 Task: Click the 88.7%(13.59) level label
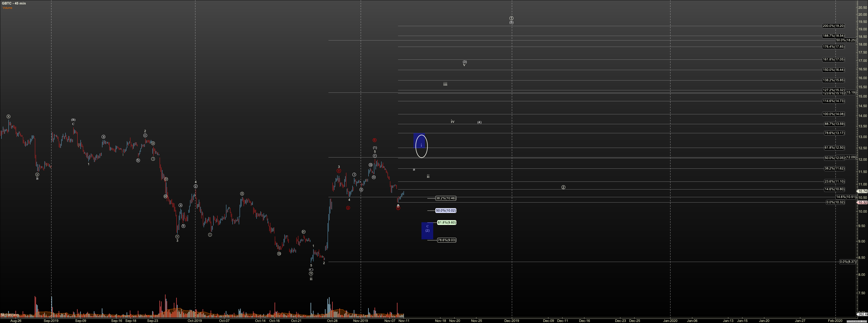[834, 124]
